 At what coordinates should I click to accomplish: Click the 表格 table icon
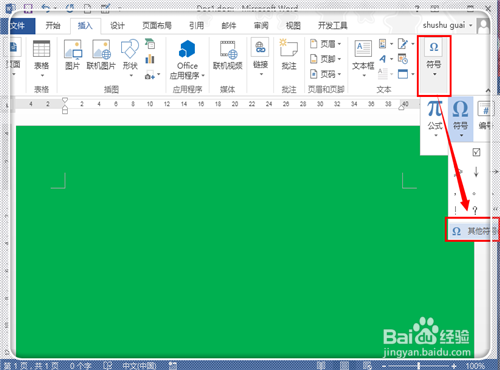tap(41, 49)
